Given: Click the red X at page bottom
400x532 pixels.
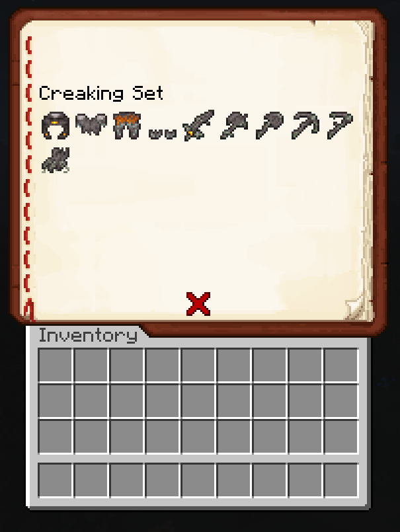Looking at the screenshot, I should [x=198, y=303].
